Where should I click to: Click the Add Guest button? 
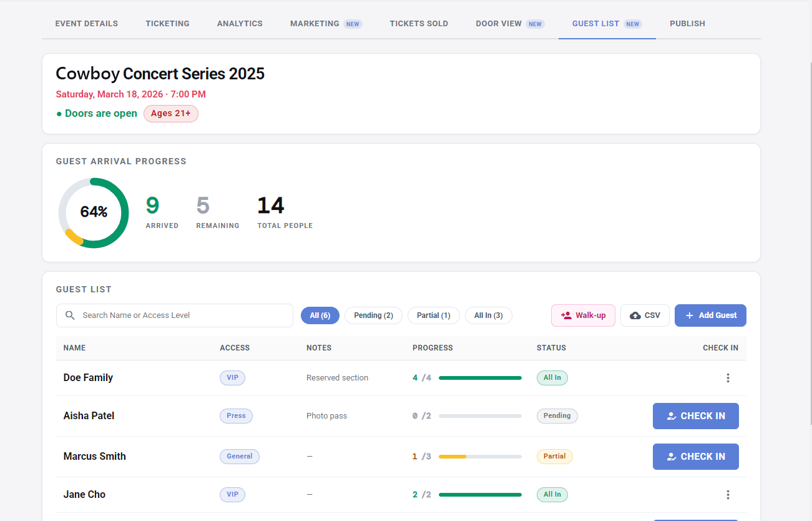[710, 315]
